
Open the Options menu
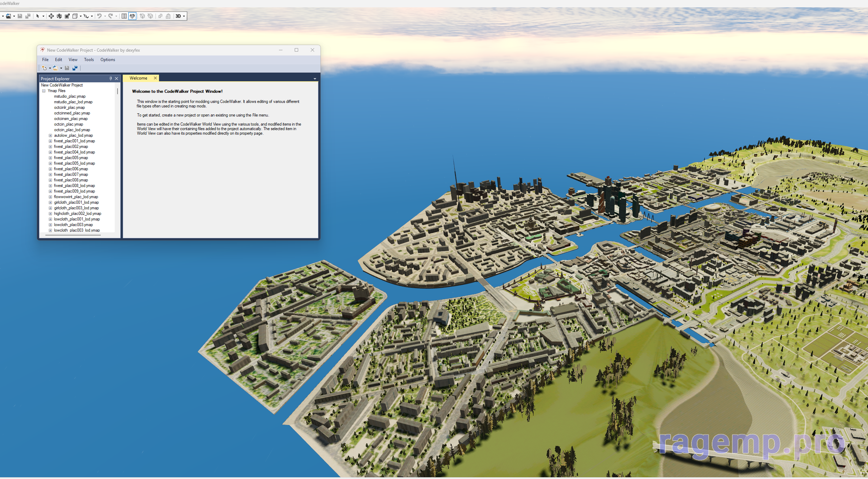[x=108, y=60]
